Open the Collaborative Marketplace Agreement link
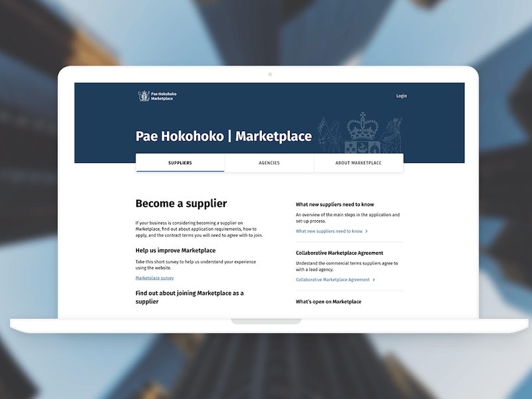The height and width of the screenshot is (399, 532). tap(333, 280)
